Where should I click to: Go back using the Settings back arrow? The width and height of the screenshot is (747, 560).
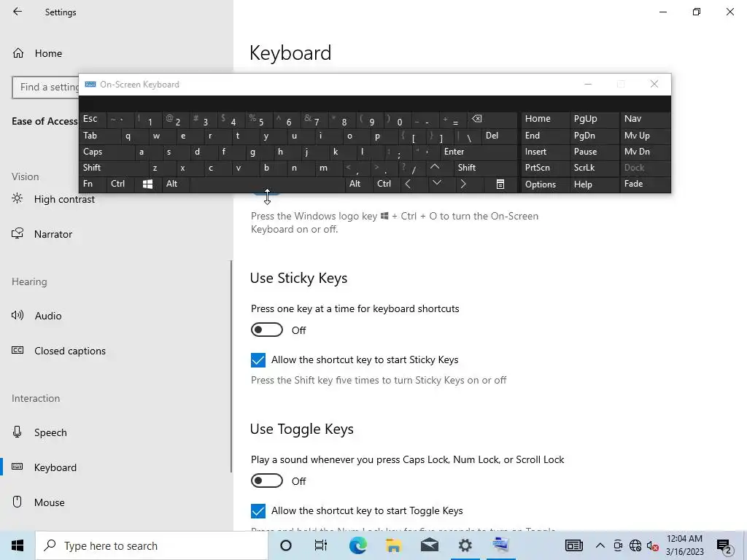coord(18,12)
